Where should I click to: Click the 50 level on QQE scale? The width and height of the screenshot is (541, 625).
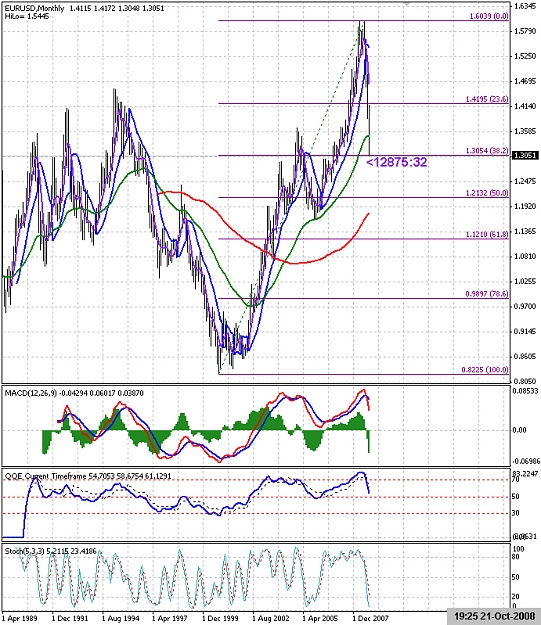tap(515, 497)
